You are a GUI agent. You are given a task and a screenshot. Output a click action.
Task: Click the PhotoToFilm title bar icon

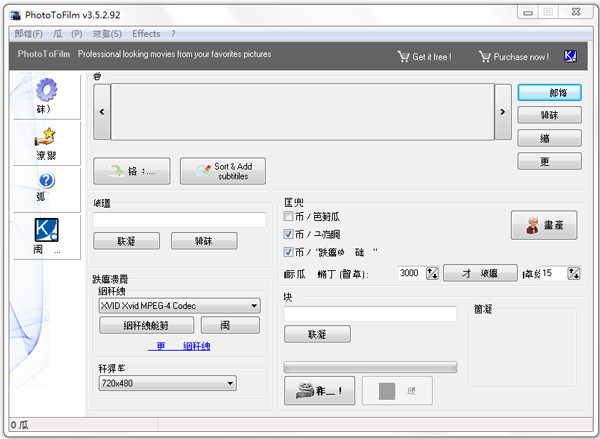click(x=15, y=15)
